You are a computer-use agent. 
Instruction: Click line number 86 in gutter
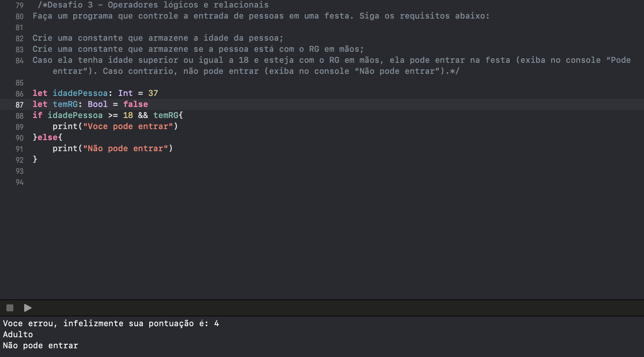point(19,94)
